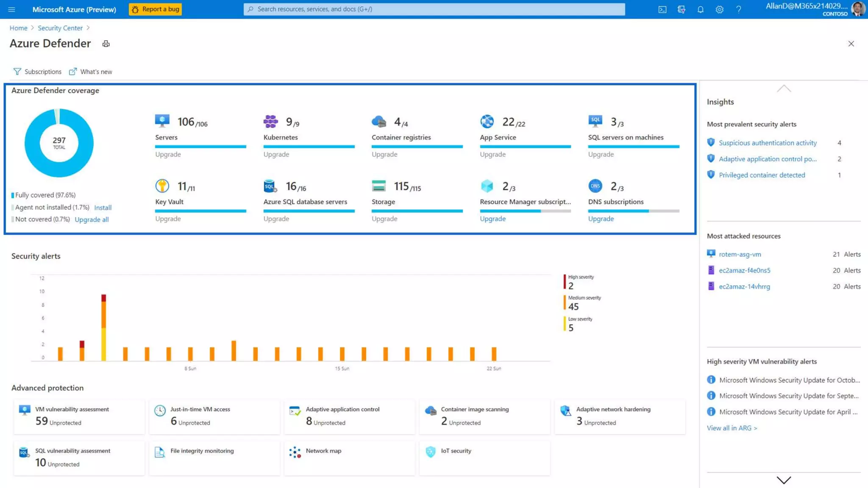Screen dimensions: 868x488
Task: Open the notifications bell
Action: 700,9
